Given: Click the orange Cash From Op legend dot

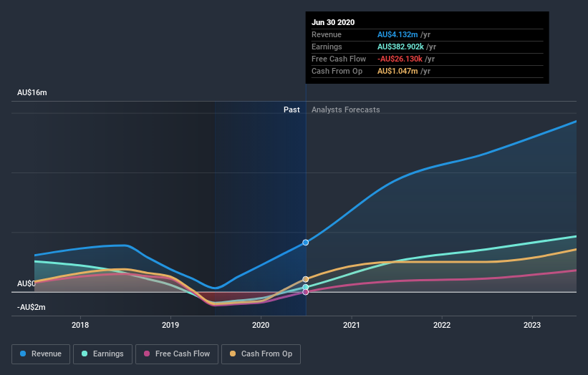Looking at the screenshot, I should coord(233,354).
